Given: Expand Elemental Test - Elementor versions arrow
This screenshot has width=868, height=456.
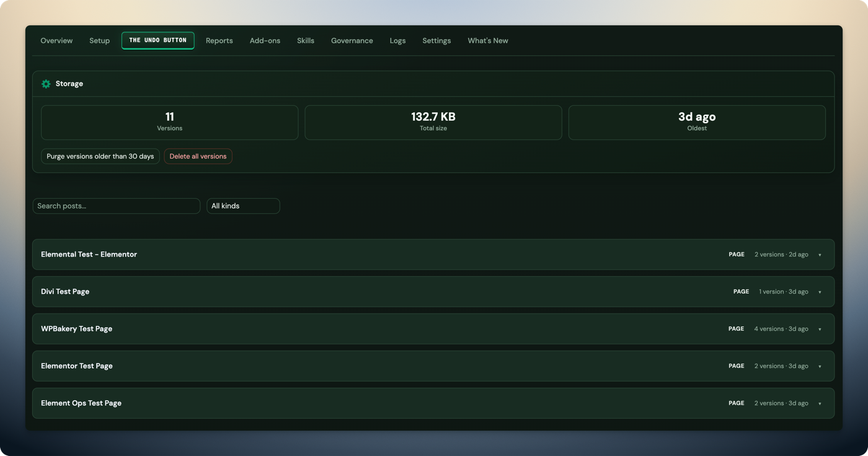Looking at the screenshot, I should point(820,255).
